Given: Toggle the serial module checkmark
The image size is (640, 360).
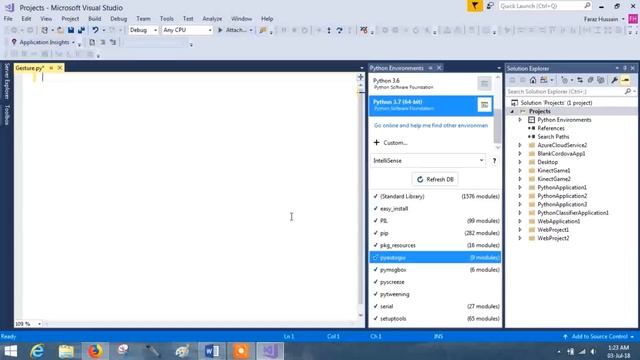Looking at the screenshot, I should (x=376, y=306).
